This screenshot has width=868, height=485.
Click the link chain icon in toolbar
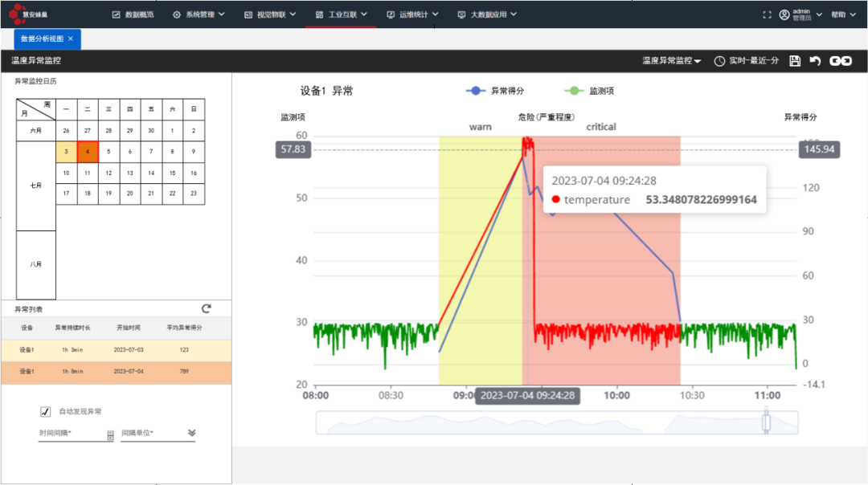[x=841, y=61]
